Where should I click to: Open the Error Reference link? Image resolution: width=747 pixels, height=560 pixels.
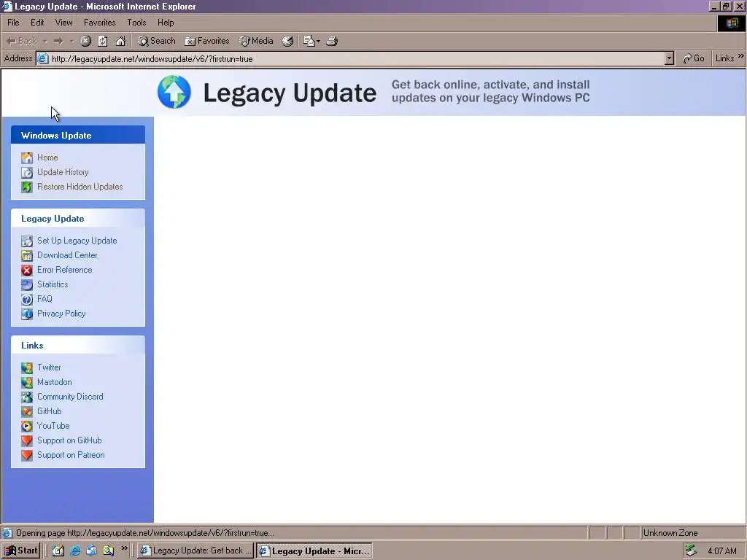point(65,270)
